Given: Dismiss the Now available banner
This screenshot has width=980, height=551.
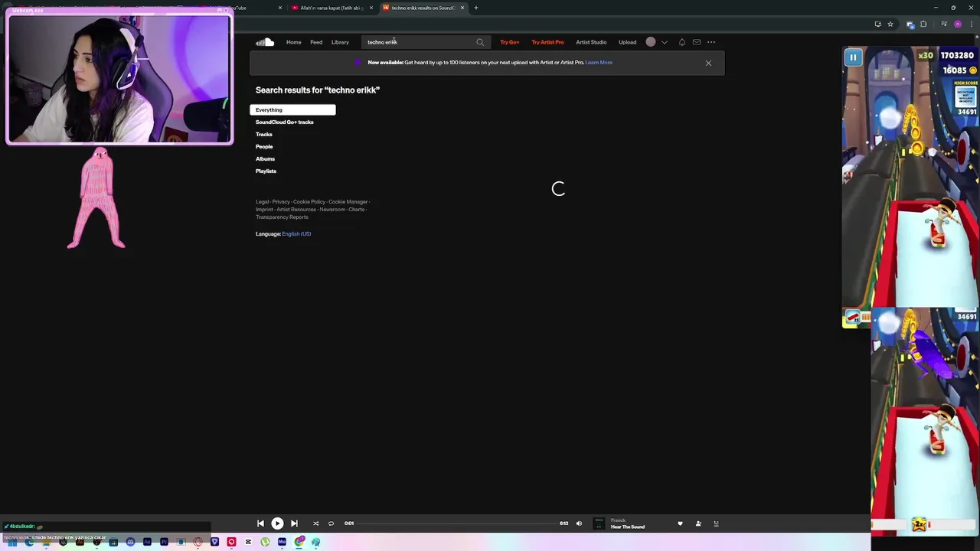Looking at the screenshot, I should pos(708,63).
